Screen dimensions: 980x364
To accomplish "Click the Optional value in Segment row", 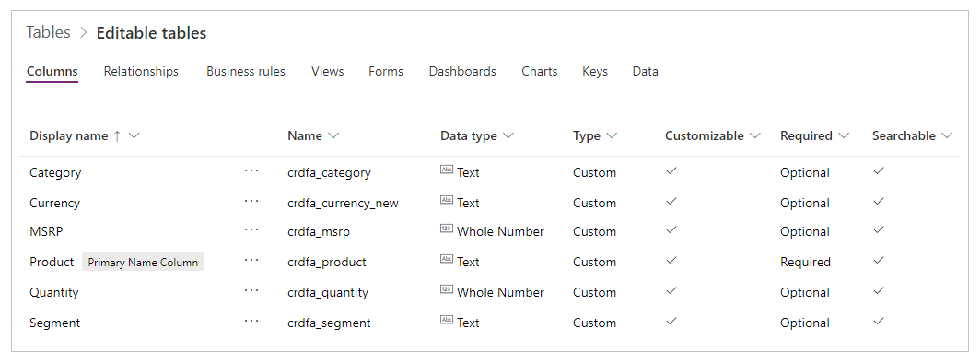I will (805, 323).
